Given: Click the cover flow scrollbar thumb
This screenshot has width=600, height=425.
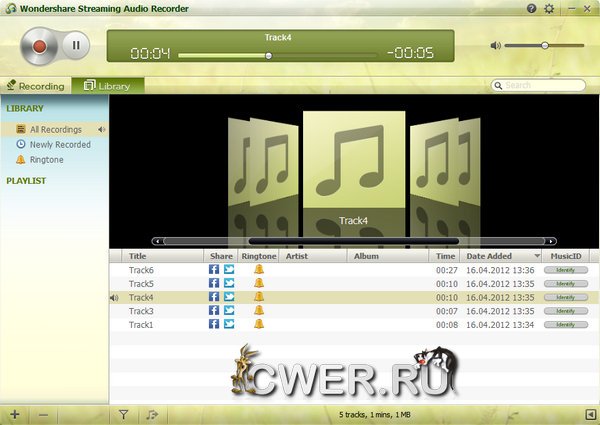Looking at the screenshot, I should (354, 241).
